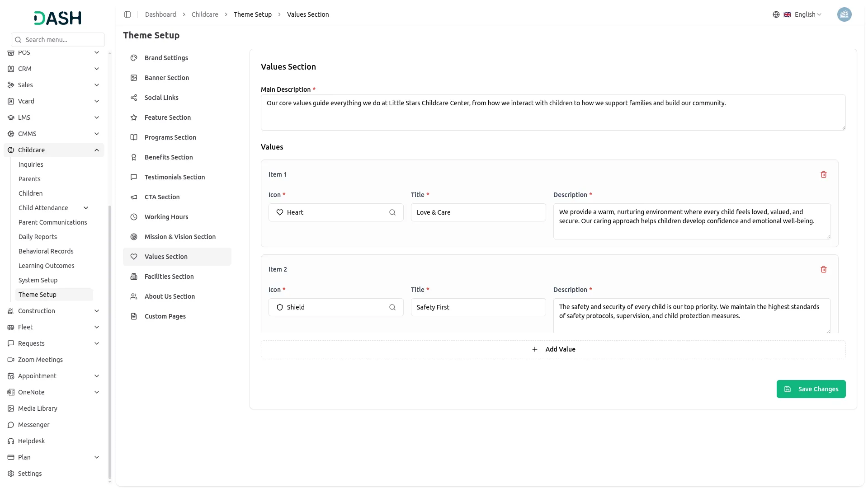868x488 pixels.
Task: Expand the Construction menu chevron
Action: coord(96,311)
